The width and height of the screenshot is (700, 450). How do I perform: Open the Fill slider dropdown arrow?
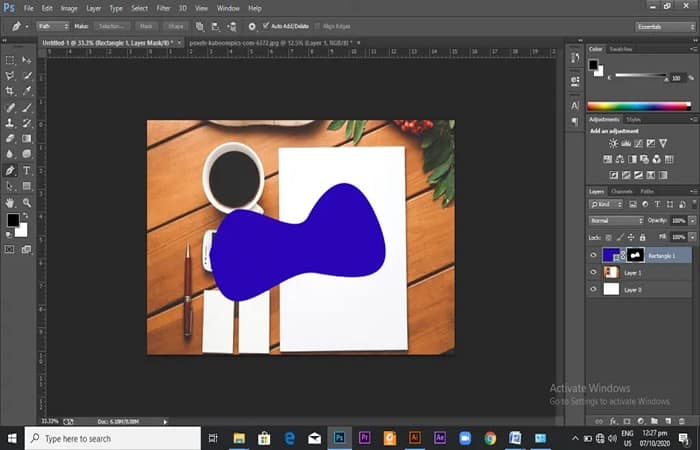point(692,237)
